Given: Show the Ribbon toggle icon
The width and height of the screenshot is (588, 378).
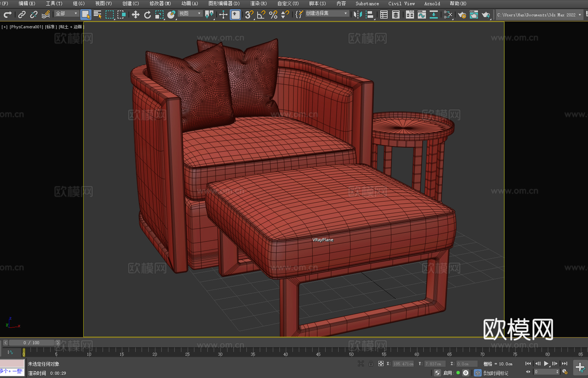Looking at the screenshot, I should pos(410,14).
